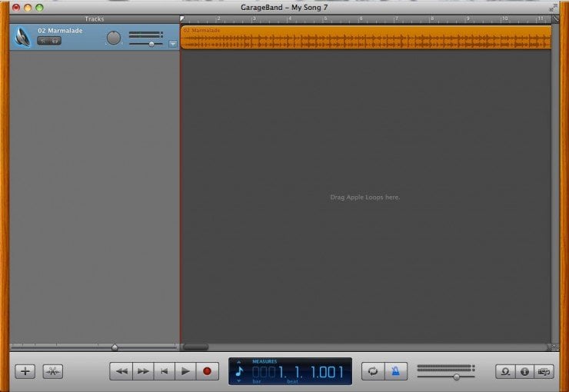Image resolution: width=569 pixels, height=392 pixels.
Task: Toggle the Cycle region loop button
Action: point(373,371)
